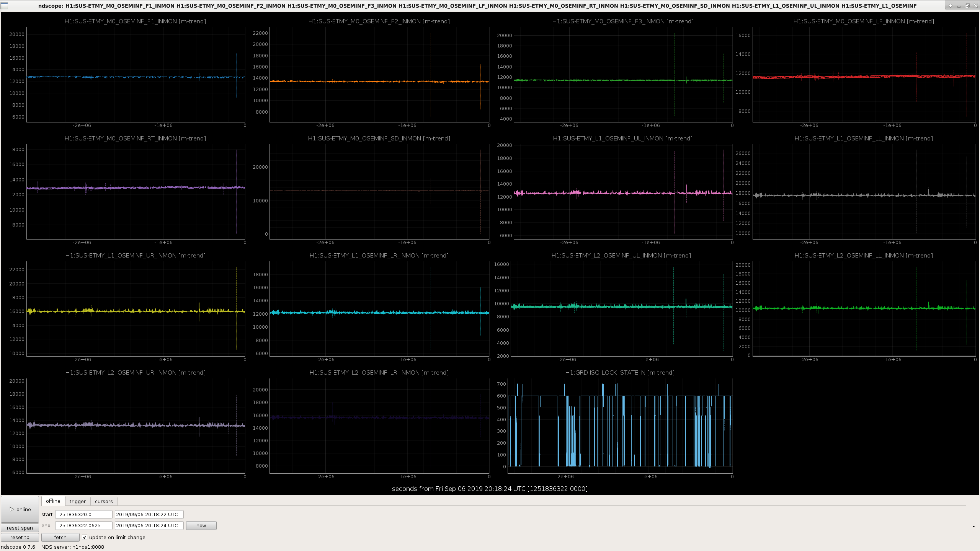Viewport: 980px width, 551px height.
Task: Click the reset t0 button
Action: (x=20, y=537)
